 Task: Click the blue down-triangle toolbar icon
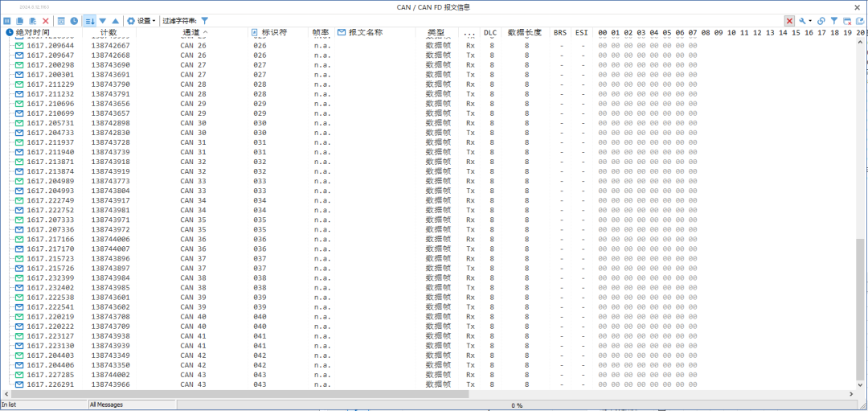(102, 20)
